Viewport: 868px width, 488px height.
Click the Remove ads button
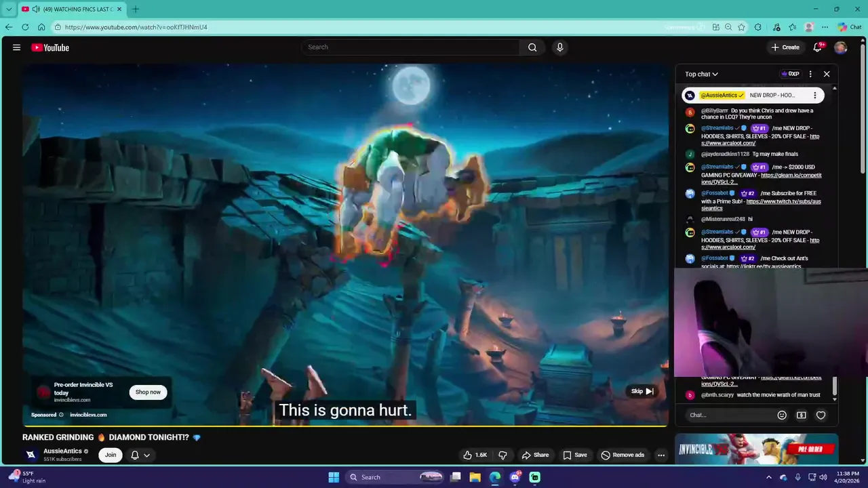point(623,455)
